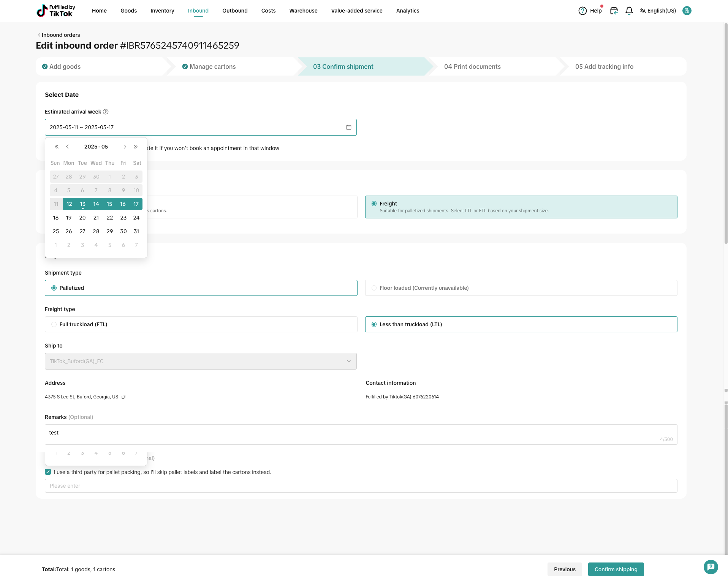Open the English(US) language selector
The width and height of the screenshot is (728, 583).
click(x=658, y=11)
